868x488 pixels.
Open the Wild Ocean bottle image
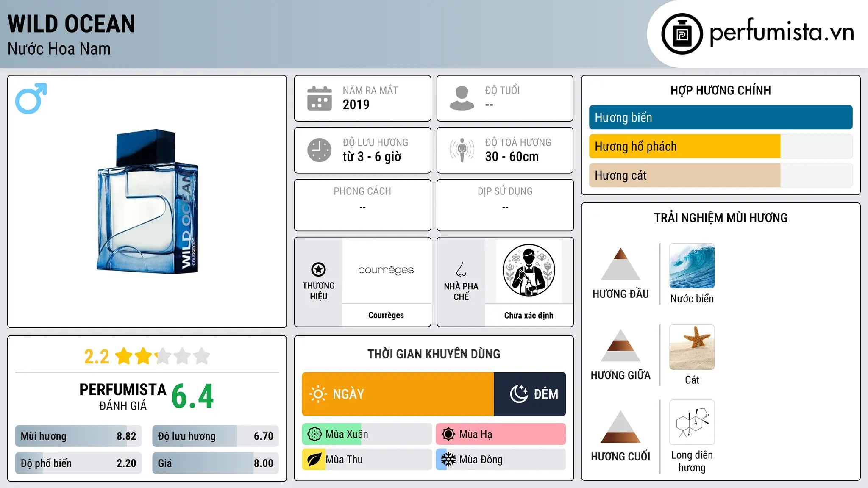147,201
